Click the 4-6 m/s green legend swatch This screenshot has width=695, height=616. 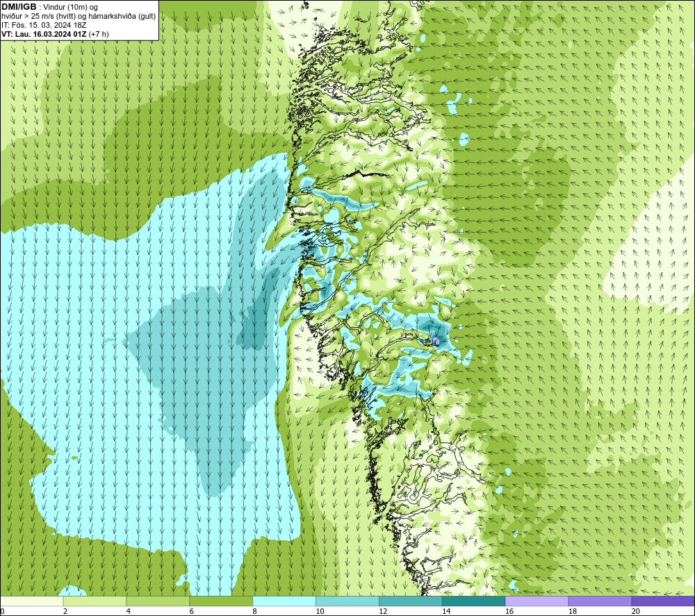click(158, 601)
